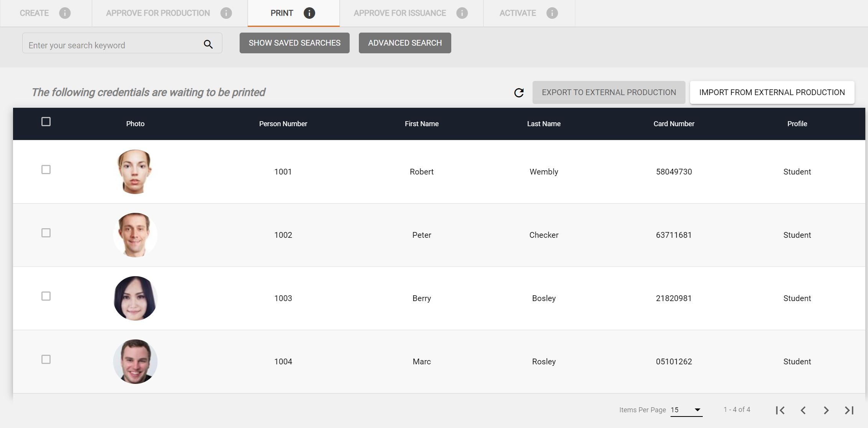Click the info icon on PRINT tab

[x=309, y=13]
